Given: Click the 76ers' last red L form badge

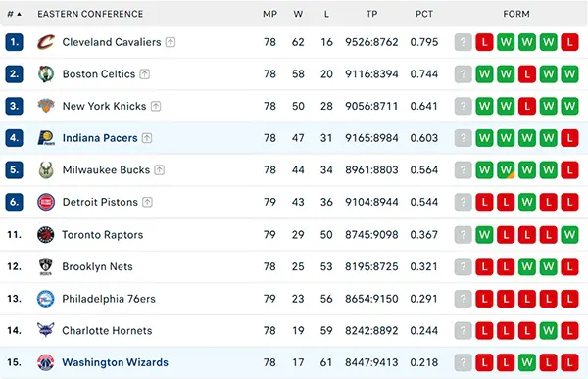Looking at the screenshot, I should pos(569,299).
